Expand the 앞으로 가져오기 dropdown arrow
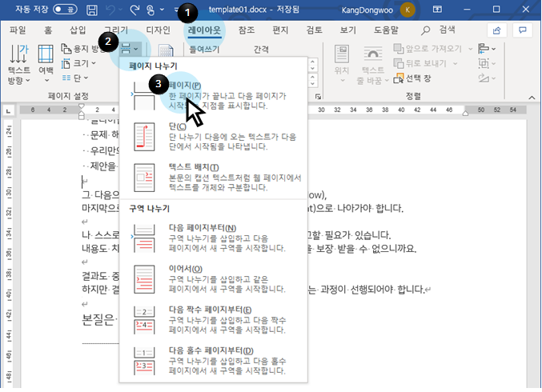Image resolution: width=542 pixels, height=392 pixels. point(470,49)
